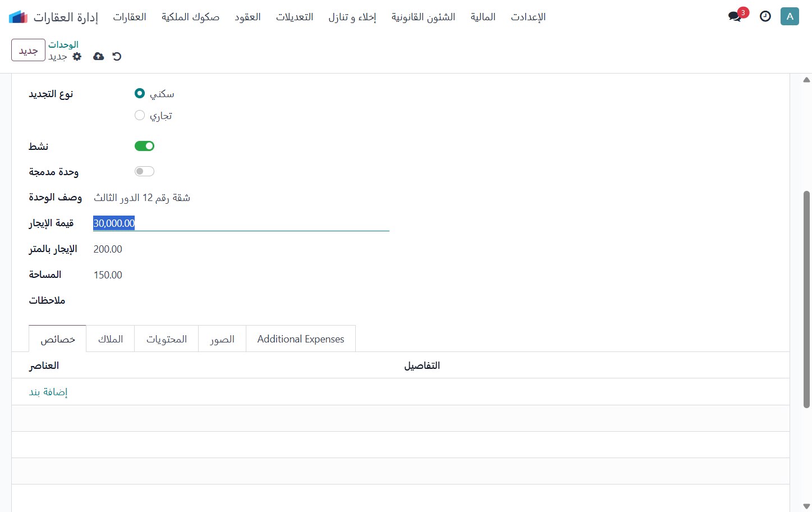This screenshot has width=812, height=512.
Task: Open the صكوك الملكية menu
Action: [190, 17]
